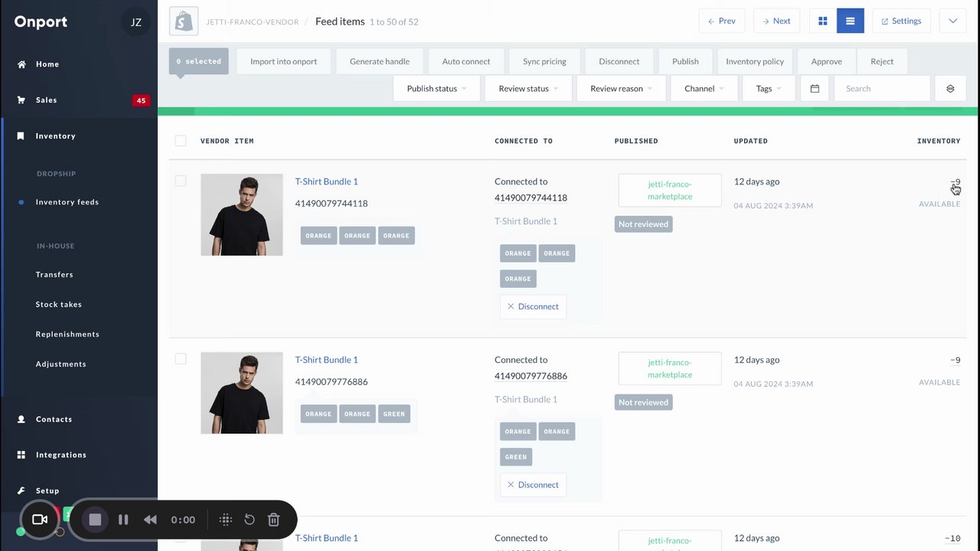
Task: Click product thumbnail for item 41490079776886
Action: 242,393
